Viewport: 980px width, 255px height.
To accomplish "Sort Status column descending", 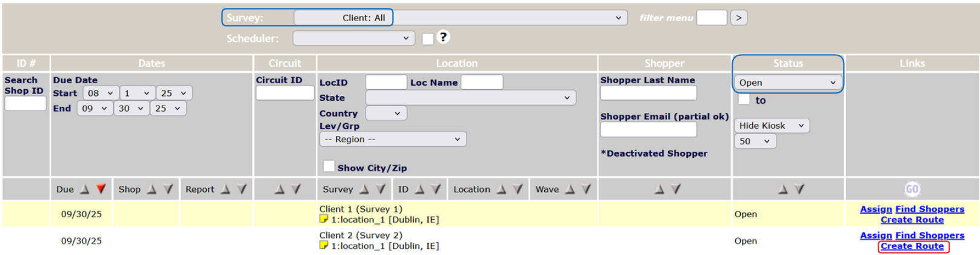I will click(799, 189).
